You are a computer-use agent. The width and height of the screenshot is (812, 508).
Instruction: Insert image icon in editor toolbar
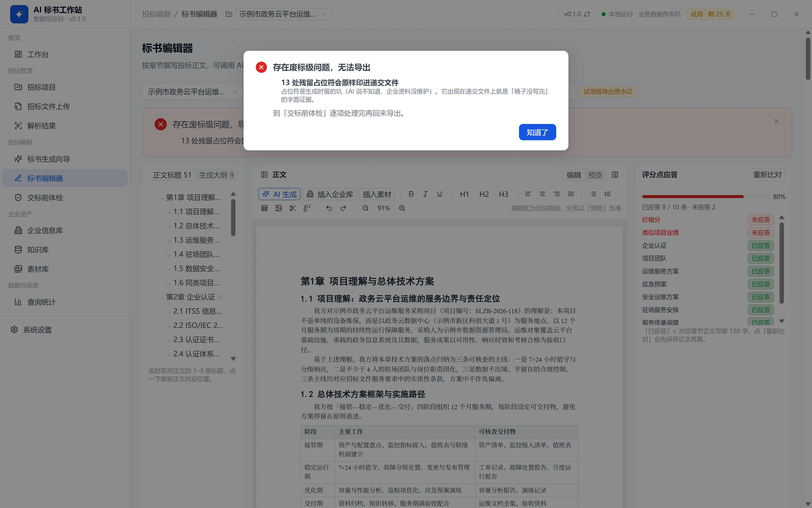point(279,208)
